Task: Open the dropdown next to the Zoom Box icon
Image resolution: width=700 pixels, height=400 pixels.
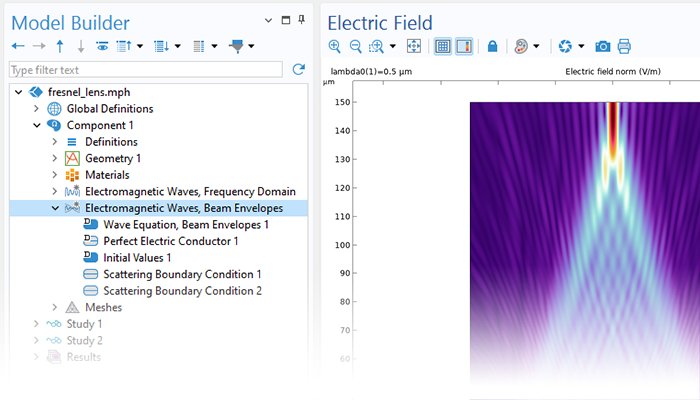Action: [x=393, y=46]
